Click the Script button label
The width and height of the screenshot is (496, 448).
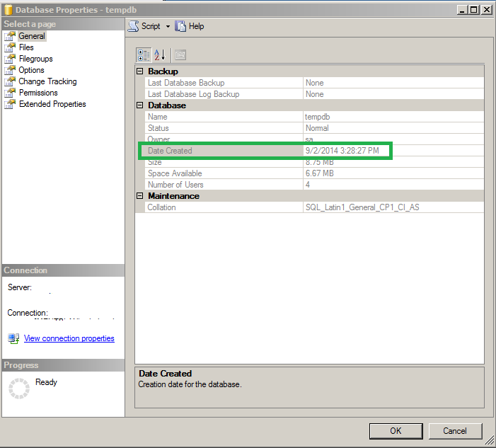coord(151,26)
